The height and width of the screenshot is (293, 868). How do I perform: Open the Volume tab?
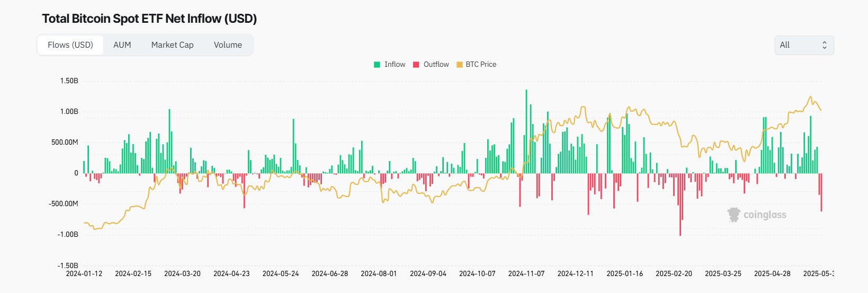(228, 45)
